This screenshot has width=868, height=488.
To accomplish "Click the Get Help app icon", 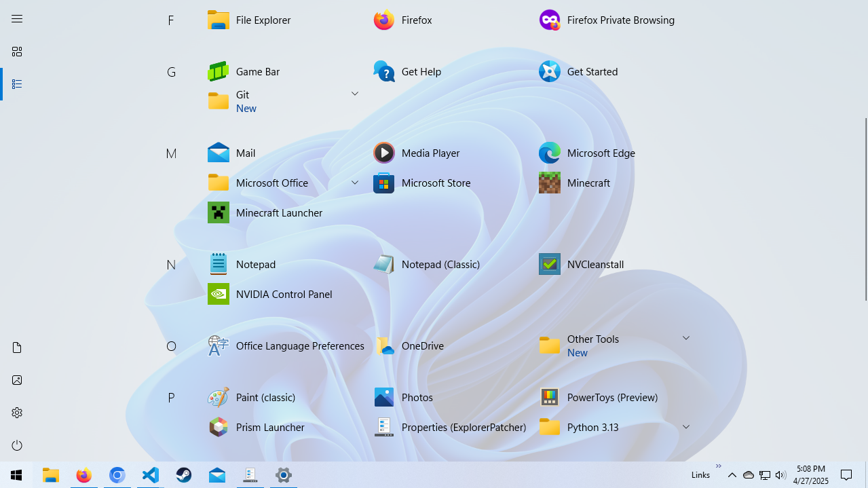I will [x=384, y=71].
